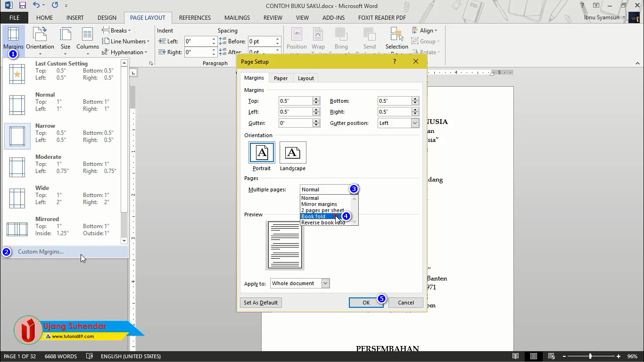Select Book fold in multiple pages list
The height and width of the screenshot is (362, 644).
tap(326, 216)
